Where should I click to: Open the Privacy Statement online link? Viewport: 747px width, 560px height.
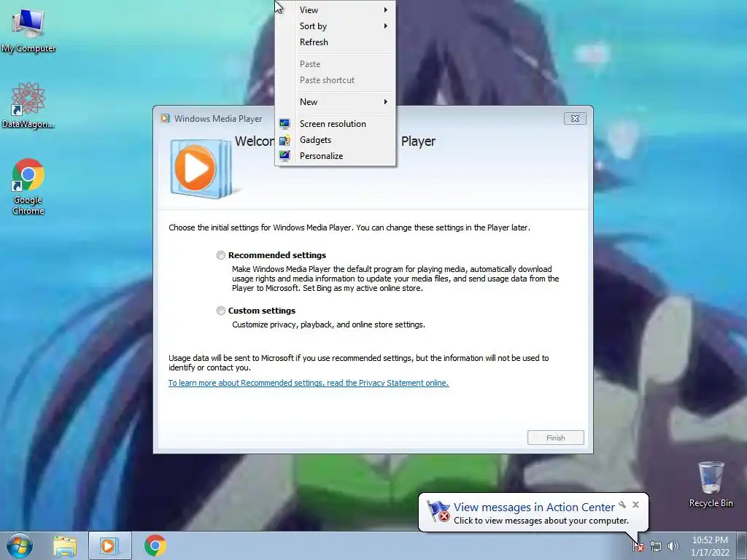(309, 383)
